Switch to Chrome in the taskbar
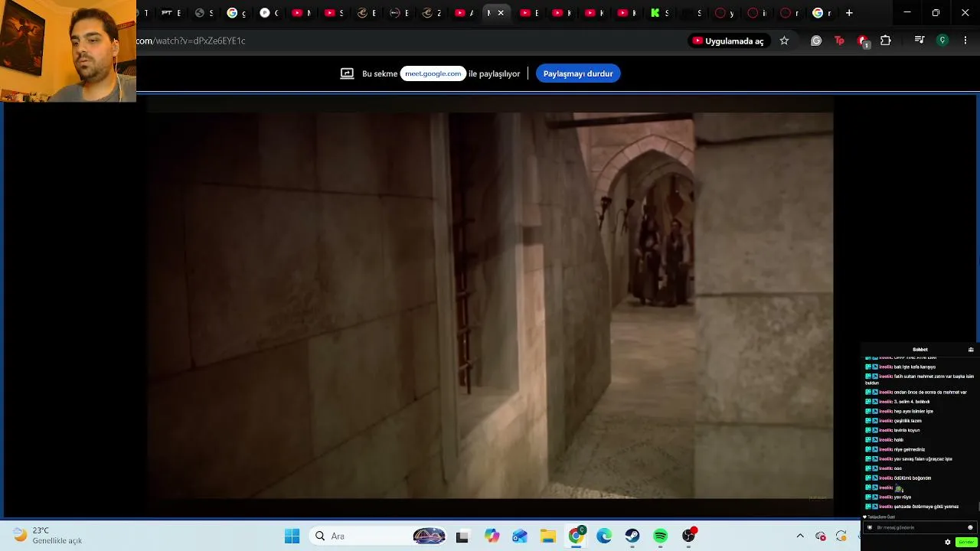 click(x=576, y=536)
